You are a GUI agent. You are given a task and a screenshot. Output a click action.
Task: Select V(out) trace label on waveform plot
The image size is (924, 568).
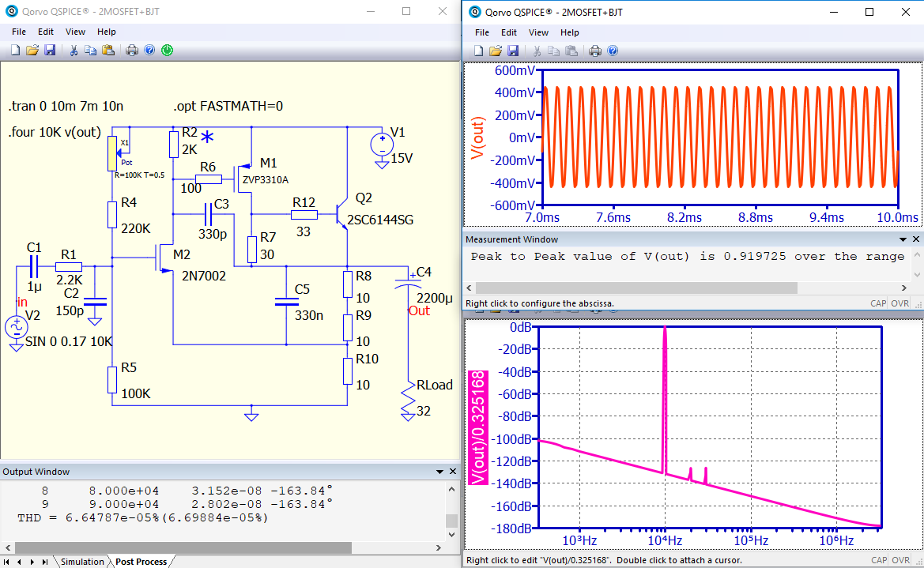(477, 138)
